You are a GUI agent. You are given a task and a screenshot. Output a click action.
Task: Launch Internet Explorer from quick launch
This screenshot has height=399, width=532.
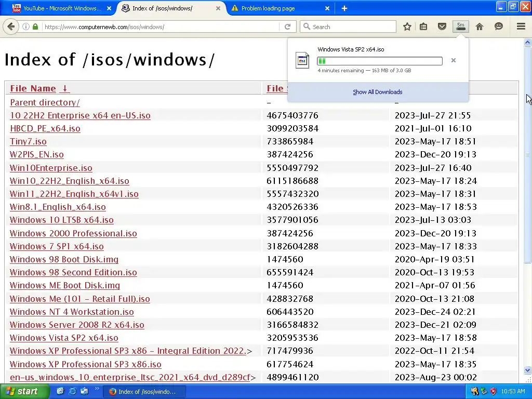click(x=72, y=391)
